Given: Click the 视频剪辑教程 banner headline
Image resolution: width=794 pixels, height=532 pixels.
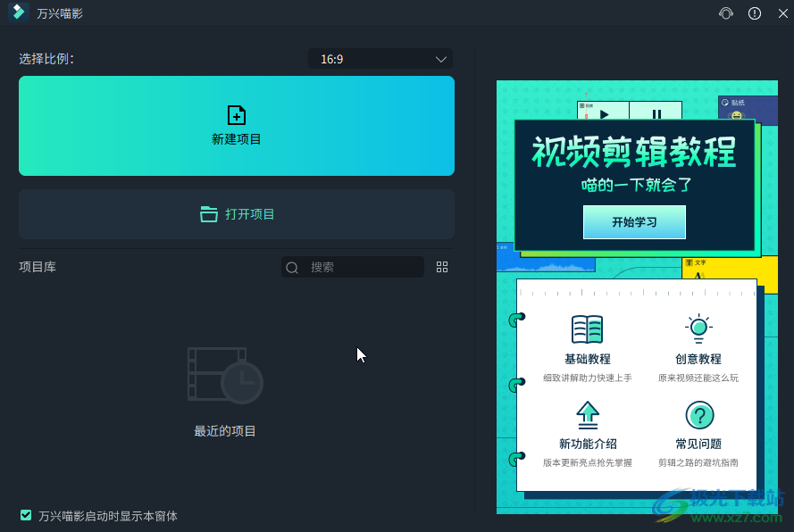Looking at the screenshot, I should coord(633,152).
